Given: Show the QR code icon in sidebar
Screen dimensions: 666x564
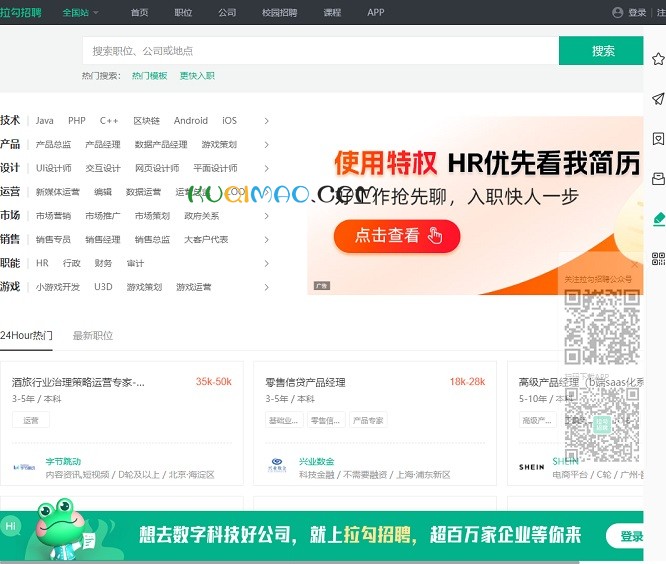Looking at the screenshot, I should tap(658, 259).
